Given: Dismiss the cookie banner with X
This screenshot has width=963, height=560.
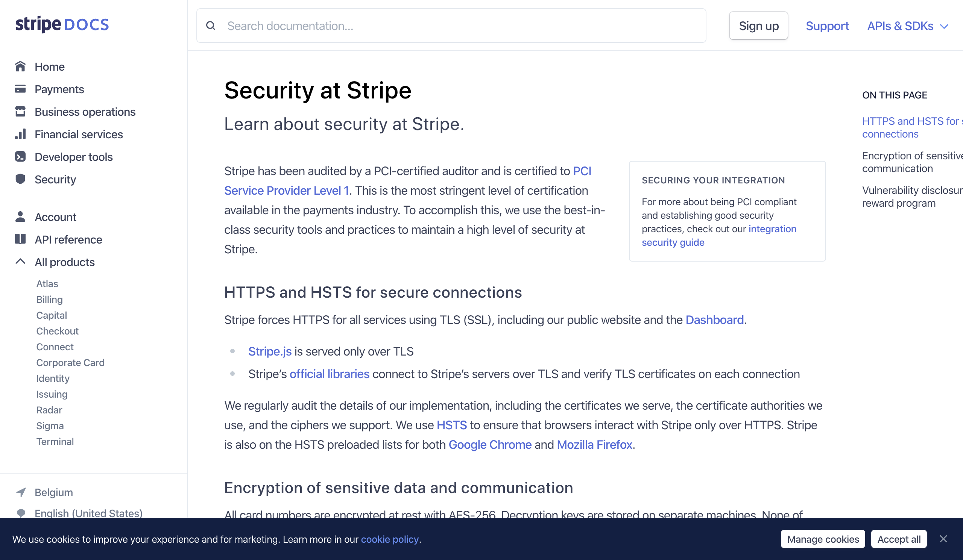Looking at the screenshot, I should pyautogui.click(x=943, y=539).
